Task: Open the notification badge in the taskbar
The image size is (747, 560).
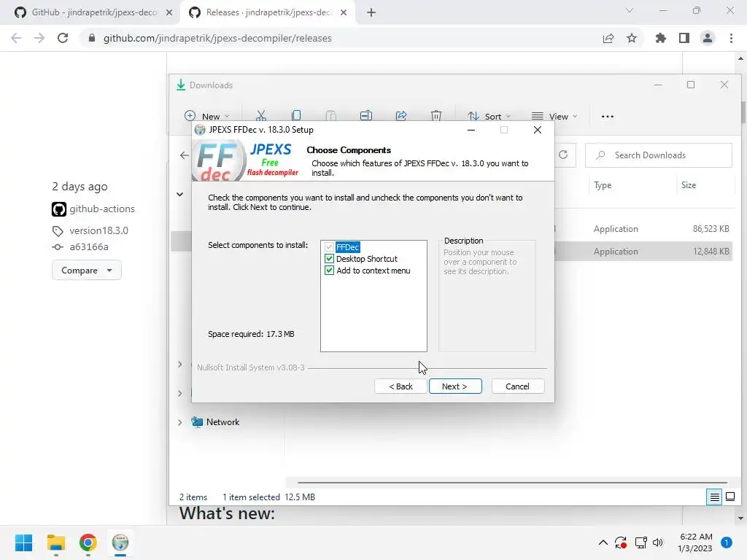Action: tap(726, 542)
